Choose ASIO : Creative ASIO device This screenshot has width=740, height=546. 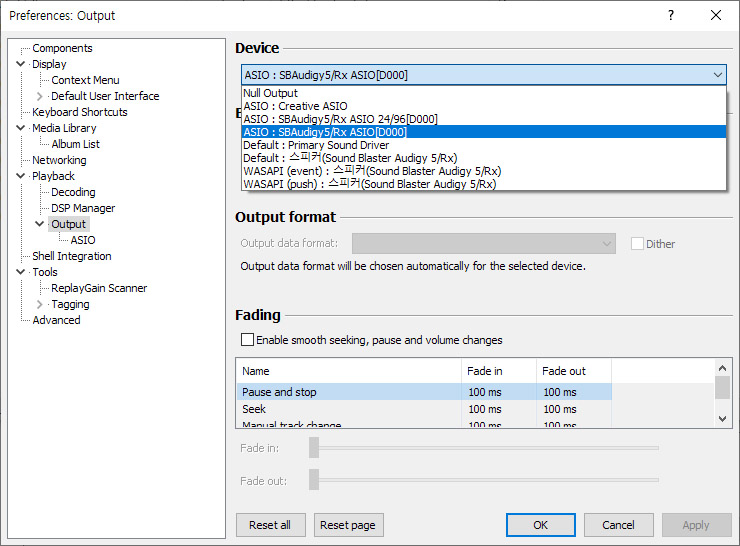[295, 106]
